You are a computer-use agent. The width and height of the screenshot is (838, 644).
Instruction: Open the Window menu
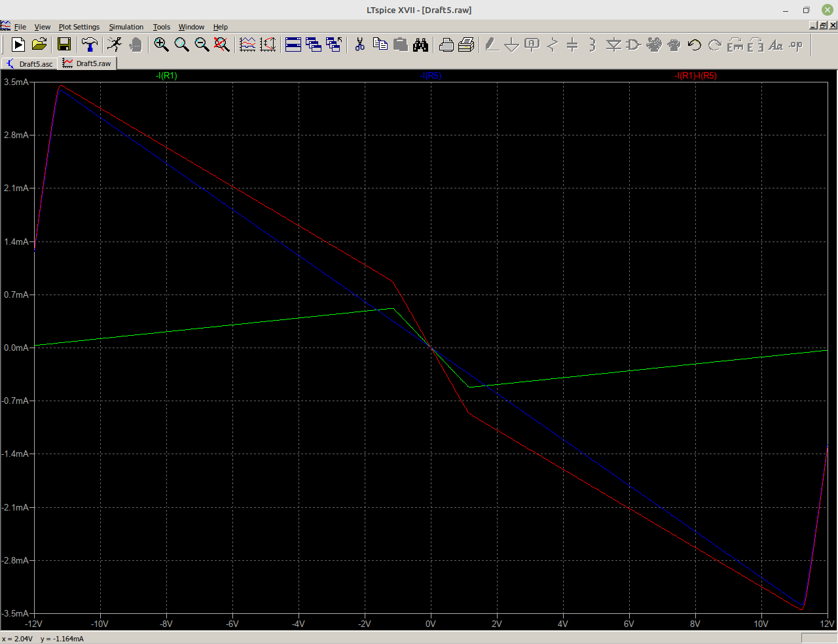click(191, 27)
